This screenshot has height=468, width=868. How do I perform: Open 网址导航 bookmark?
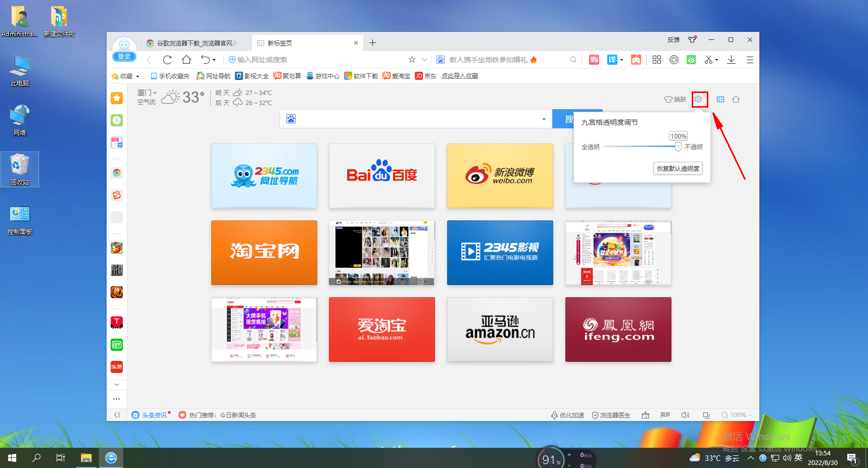click(213, 76)
